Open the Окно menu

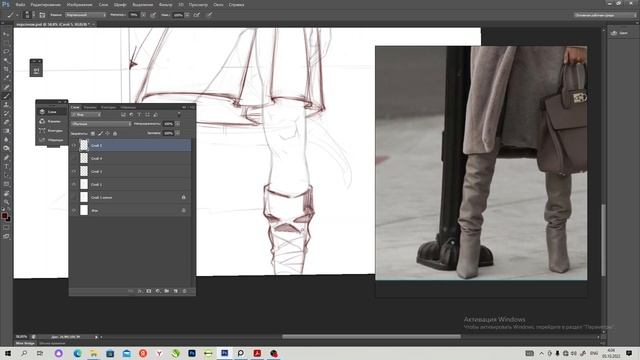(x=218, y=4)
